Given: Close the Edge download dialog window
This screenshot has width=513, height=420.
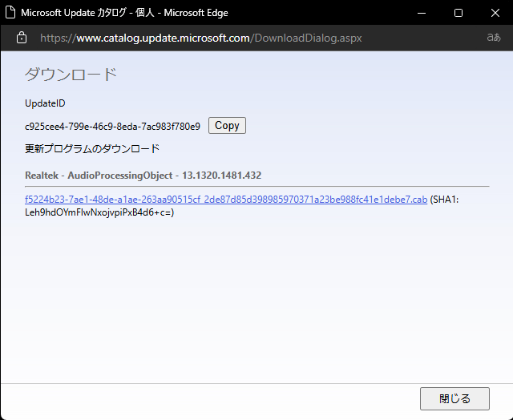Looking at the screenshot, I should tap(495, 13).
